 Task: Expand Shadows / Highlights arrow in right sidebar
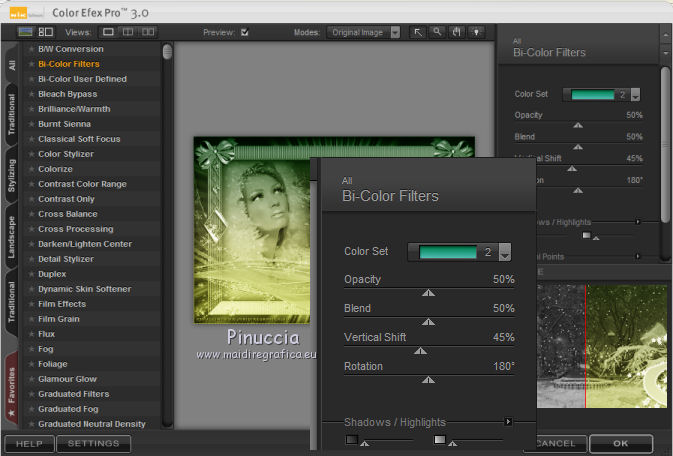[638, 222]
